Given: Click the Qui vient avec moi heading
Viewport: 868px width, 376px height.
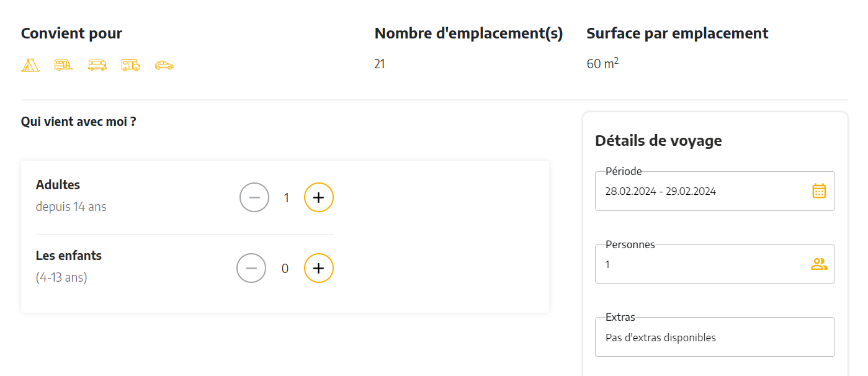Looking at the screenshot, I should pos(79,122).
